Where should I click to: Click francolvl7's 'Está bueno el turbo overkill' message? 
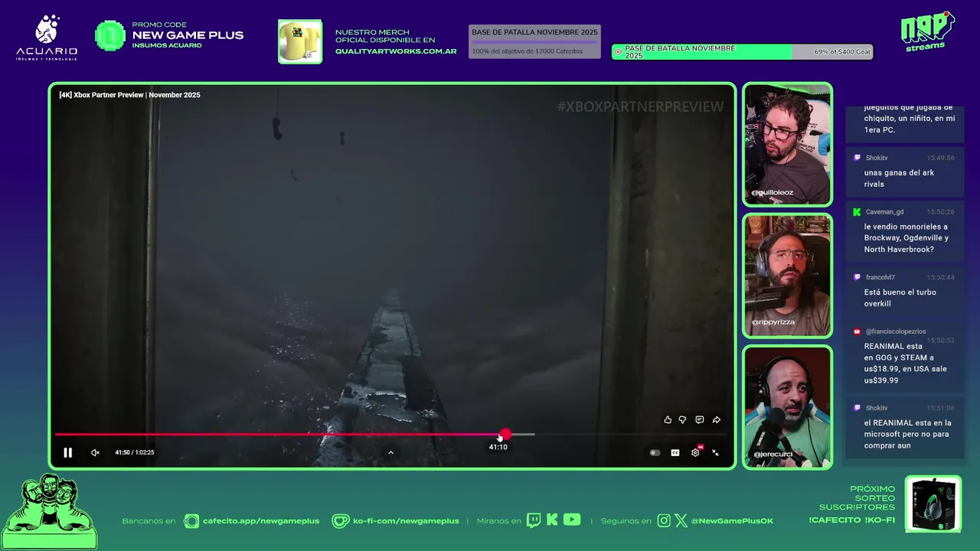900,298
